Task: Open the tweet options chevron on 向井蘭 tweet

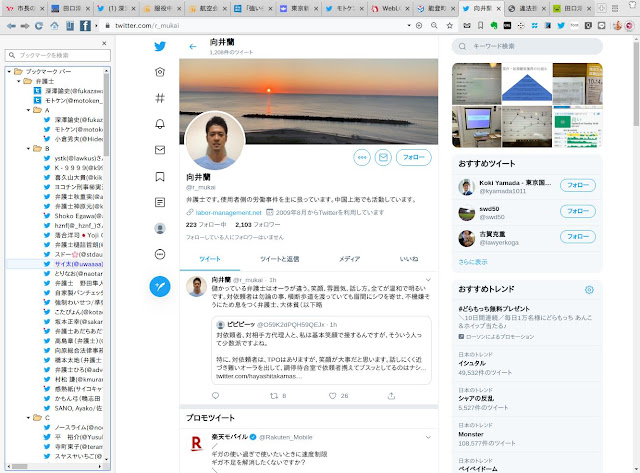Action: (428, 280)
